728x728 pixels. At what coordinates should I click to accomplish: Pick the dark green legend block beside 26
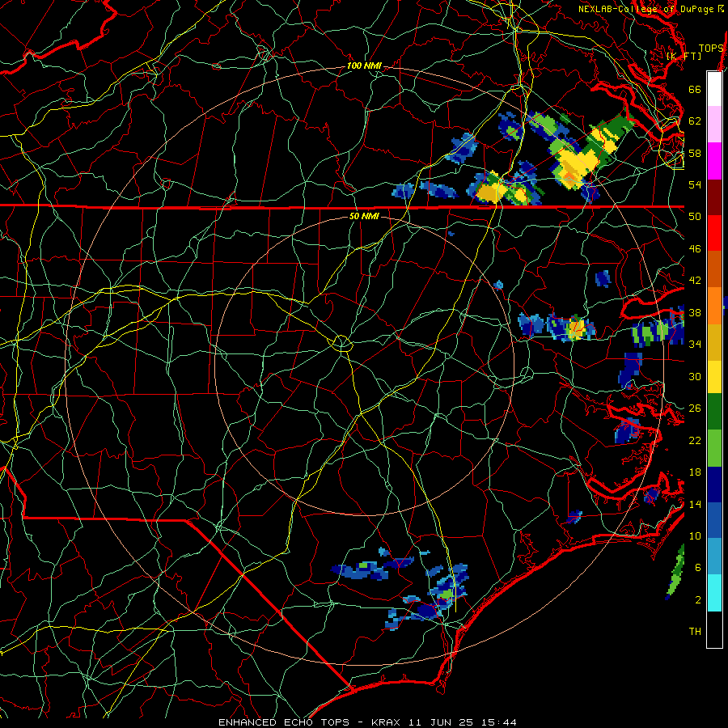coord(714,412)
